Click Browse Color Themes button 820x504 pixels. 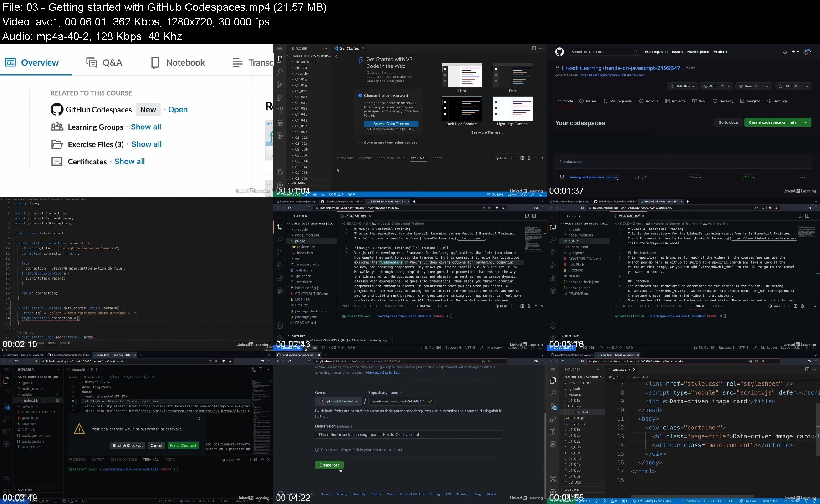[x=391, y=124]
